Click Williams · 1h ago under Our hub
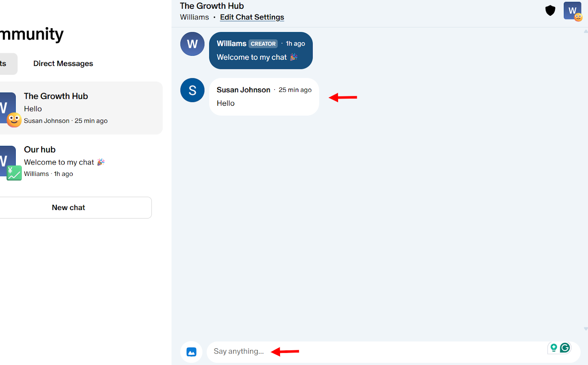Image resolution: width=588 pixels, height=365 pixels. tap(49, 174)
